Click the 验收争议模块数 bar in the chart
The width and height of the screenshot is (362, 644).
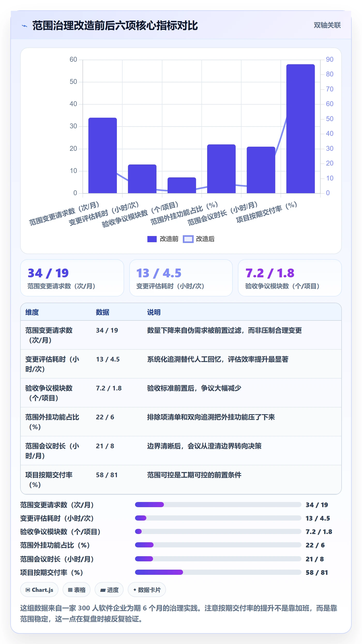click(182, 185)
